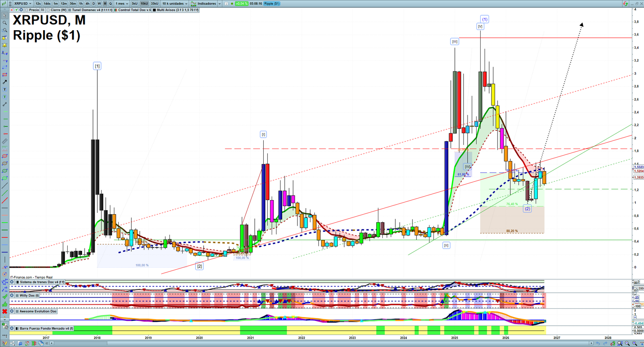
Task: Select the arrow pointer tool
Action: pyautogui.click(x=4, y=16)
